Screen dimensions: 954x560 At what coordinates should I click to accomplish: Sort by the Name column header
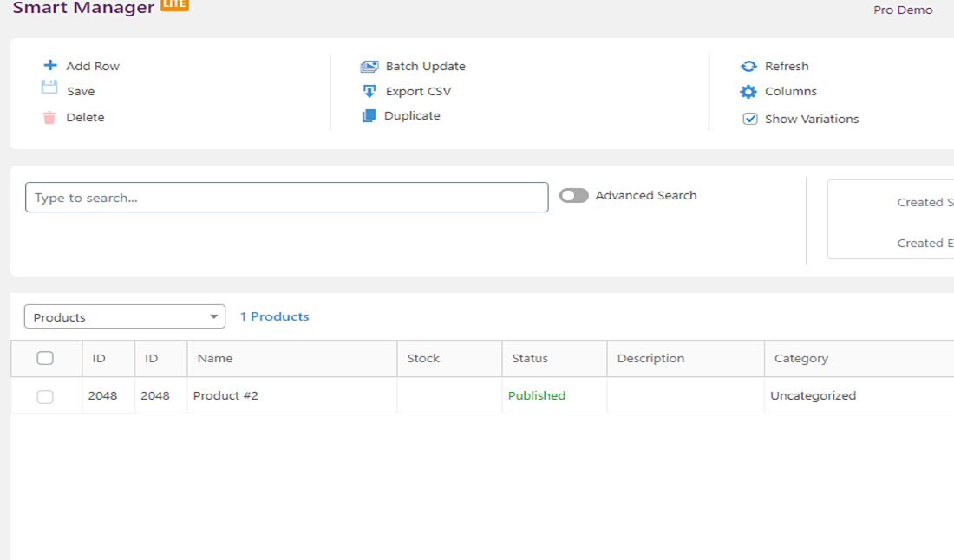pos(215,358)
